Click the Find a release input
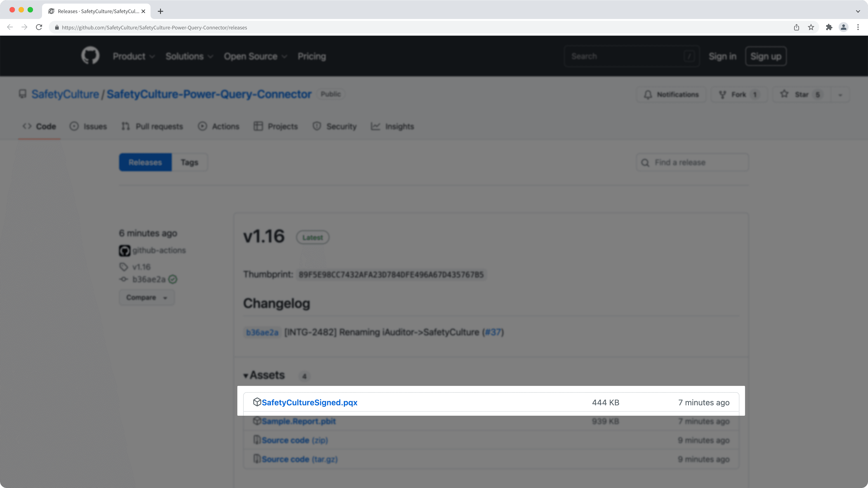Screen dimensions: 868x488 tap(692, 162)
